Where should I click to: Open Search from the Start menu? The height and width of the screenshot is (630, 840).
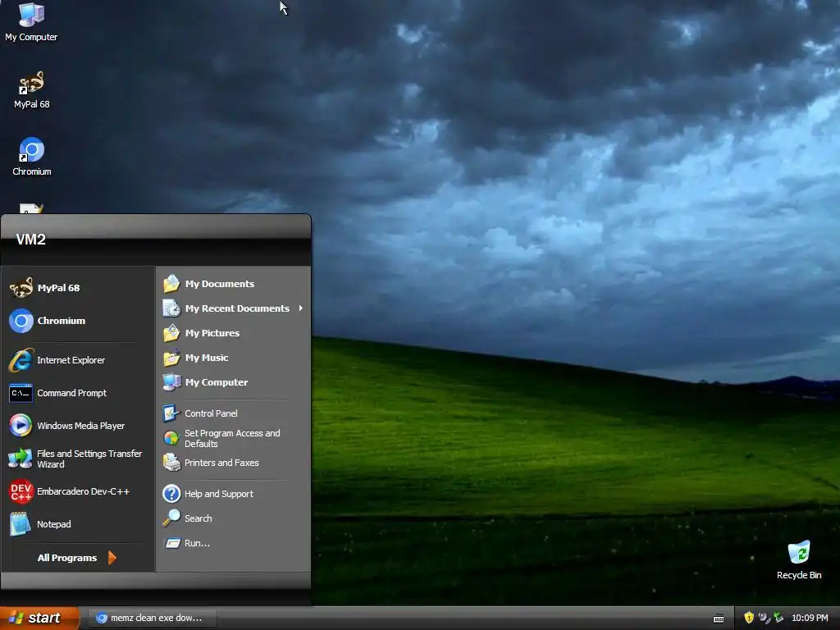point(233,518)
